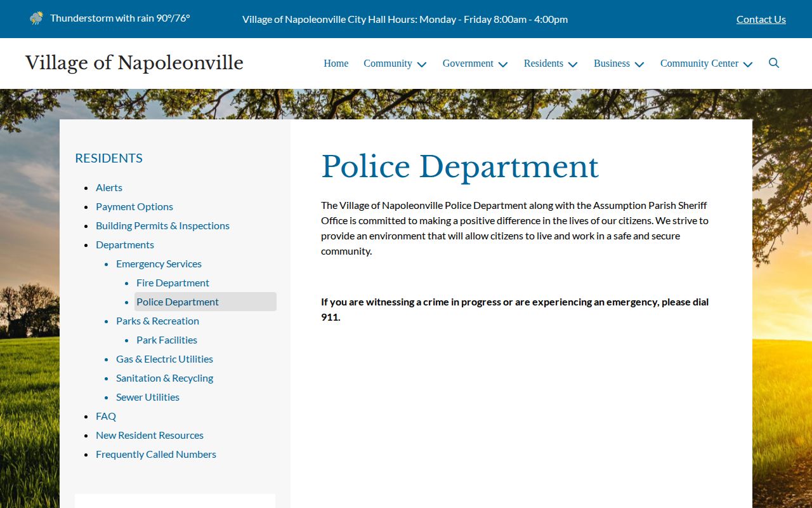Viewport: 812px width, 508px height.
Task: Click the thunderstorm weather icon
Action: (37, 18)
